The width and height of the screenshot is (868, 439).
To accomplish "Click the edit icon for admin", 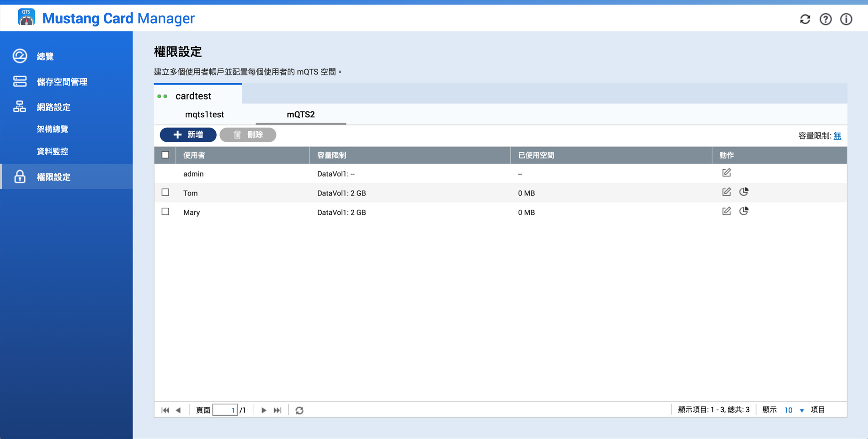I will 726,173.
